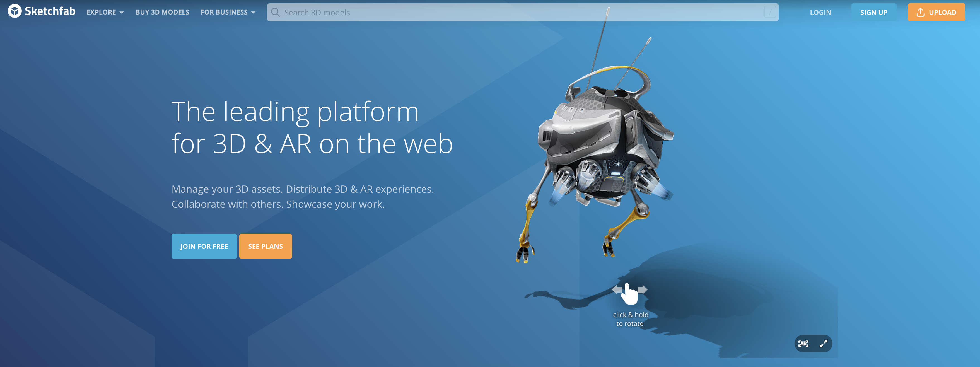Open the AR view icon

coord(803,343)
